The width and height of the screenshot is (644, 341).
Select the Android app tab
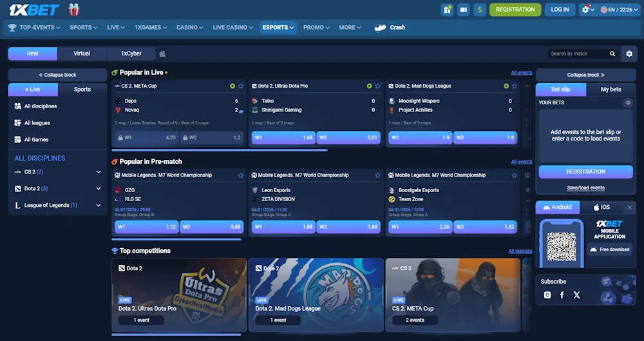(557, 208)
